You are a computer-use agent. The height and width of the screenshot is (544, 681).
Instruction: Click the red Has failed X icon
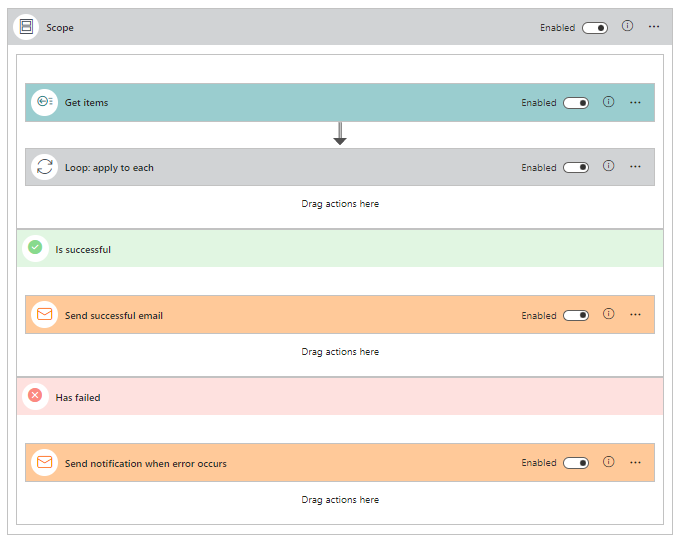coord(35,396)
